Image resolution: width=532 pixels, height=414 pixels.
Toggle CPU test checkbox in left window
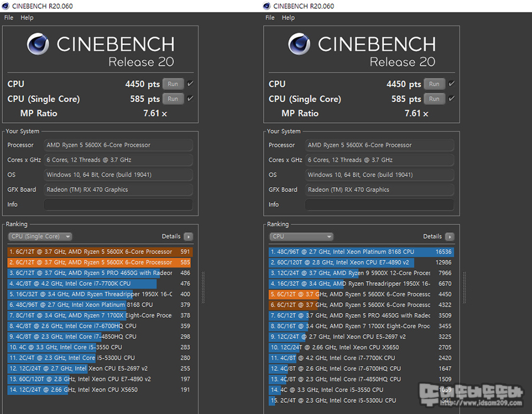click(190, 83)
